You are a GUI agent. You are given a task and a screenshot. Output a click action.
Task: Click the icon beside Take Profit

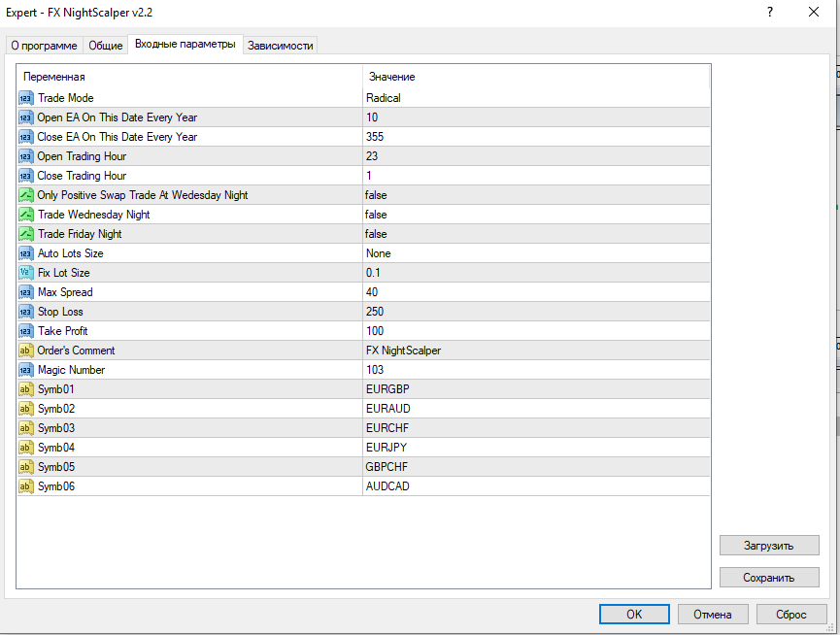25,331
